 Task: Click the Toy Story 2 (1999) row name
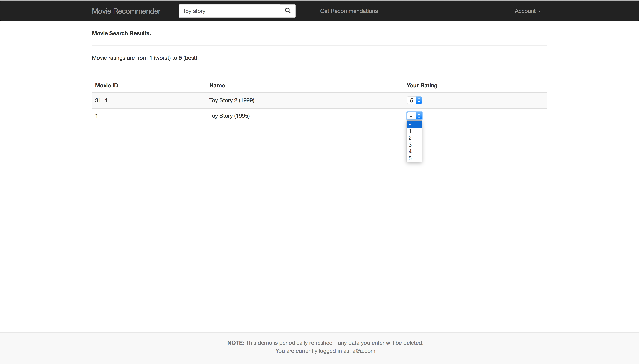(x=232, y=100)
